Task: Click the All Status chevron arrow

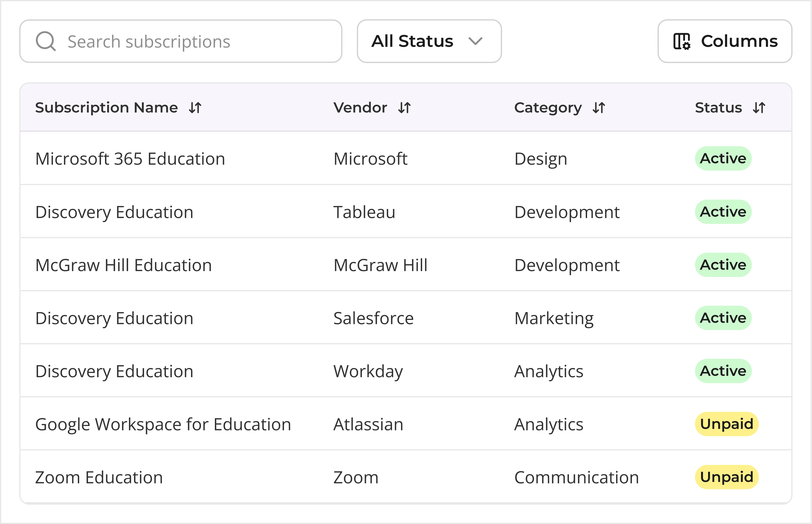Action: pos(475,41)
